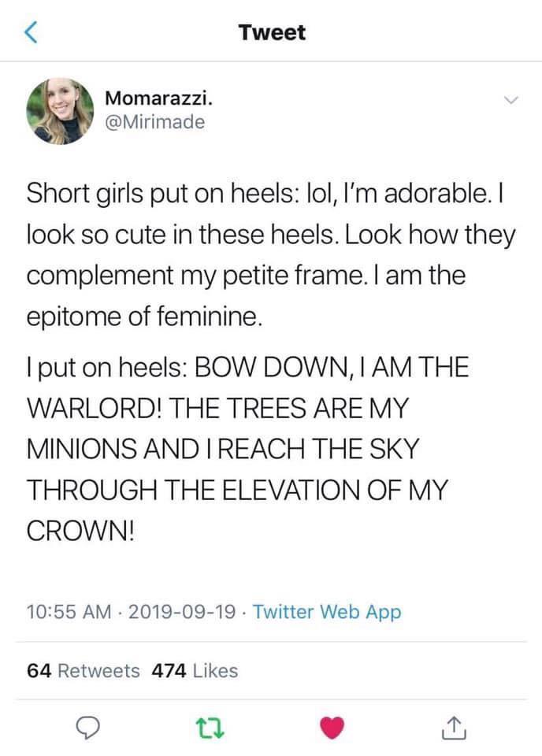Click the Tweet header title
This screenshot has width=542, height=756.
[x=272, y=32]
